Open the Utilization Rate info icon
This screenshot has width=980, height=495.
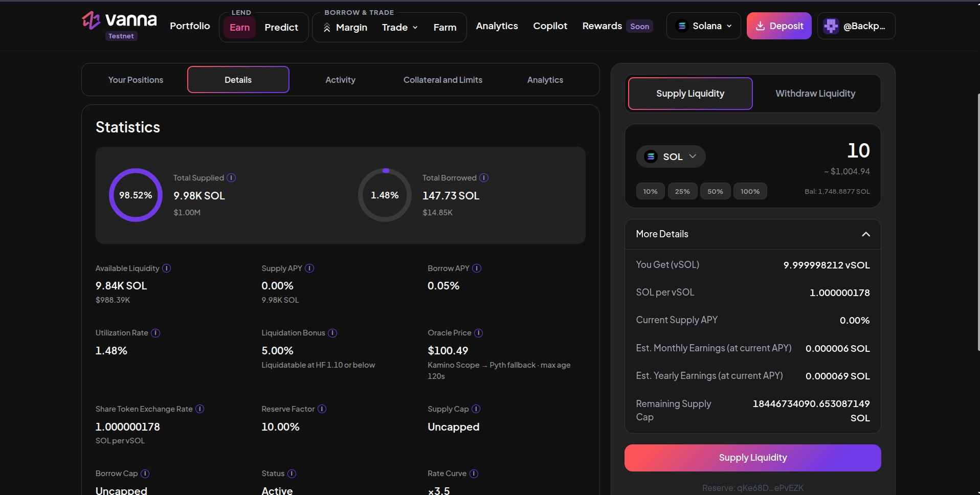tap(155, 333)
